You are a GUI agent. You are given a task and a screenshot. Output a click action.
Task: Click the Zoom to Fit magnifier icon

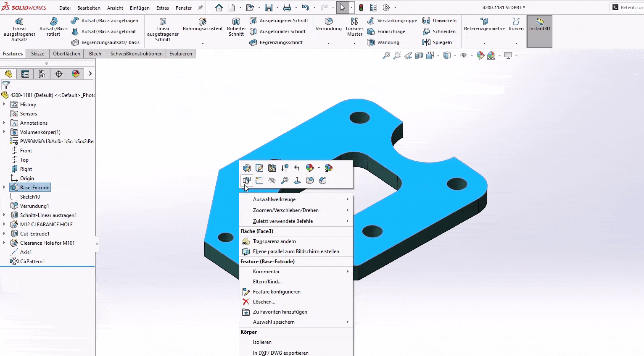pyautogui.click(x=386, y=55)
